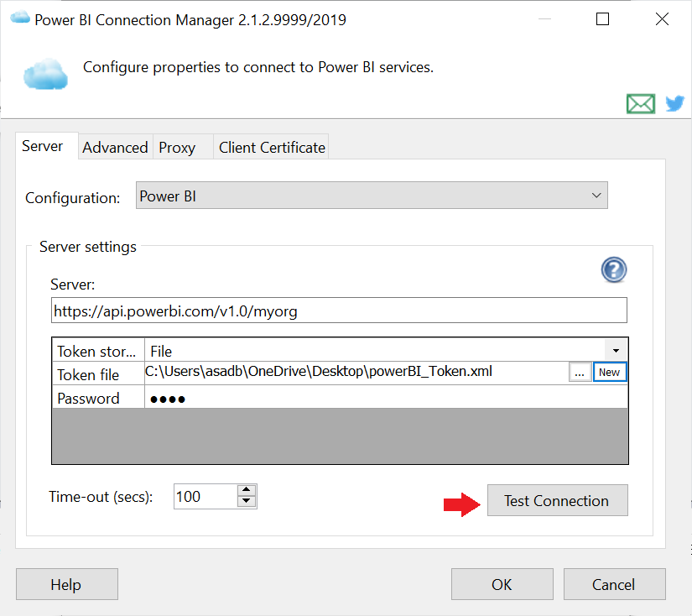This screenshot has width=692, height=616.
Task: Close the Connection Manager window
Action: [662, 19]
